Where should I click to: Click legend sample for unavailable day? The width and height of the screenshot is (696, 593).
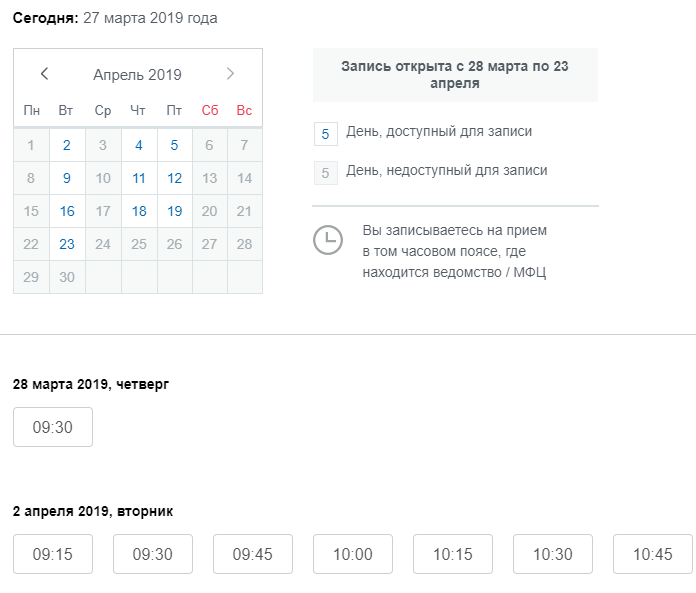[x=326, y=173]
